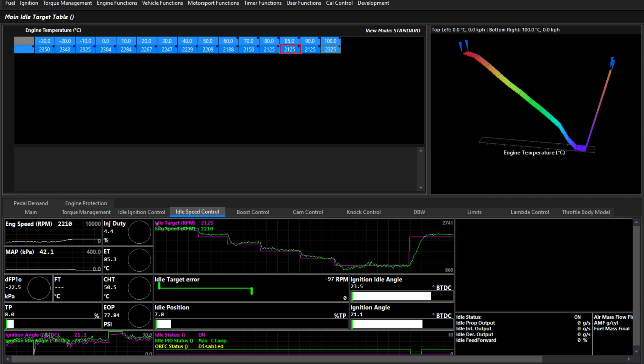644x364 pixels.
Task: Select idle target cell 2325 under 100.0
Action: pos(330,49)
